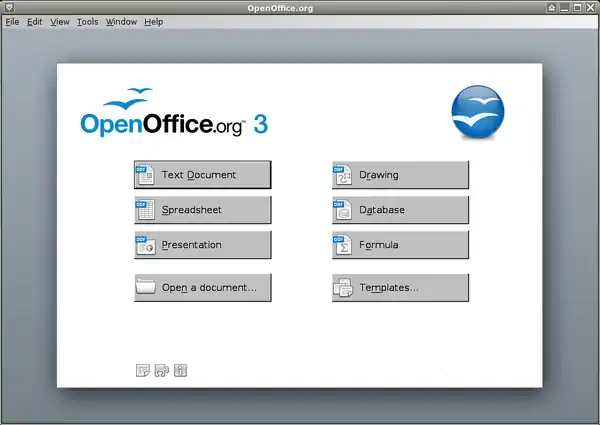Viewport: 600px width, 425px height.
Task: Click the Presentation slide icon
Action: tap(145, 245)
